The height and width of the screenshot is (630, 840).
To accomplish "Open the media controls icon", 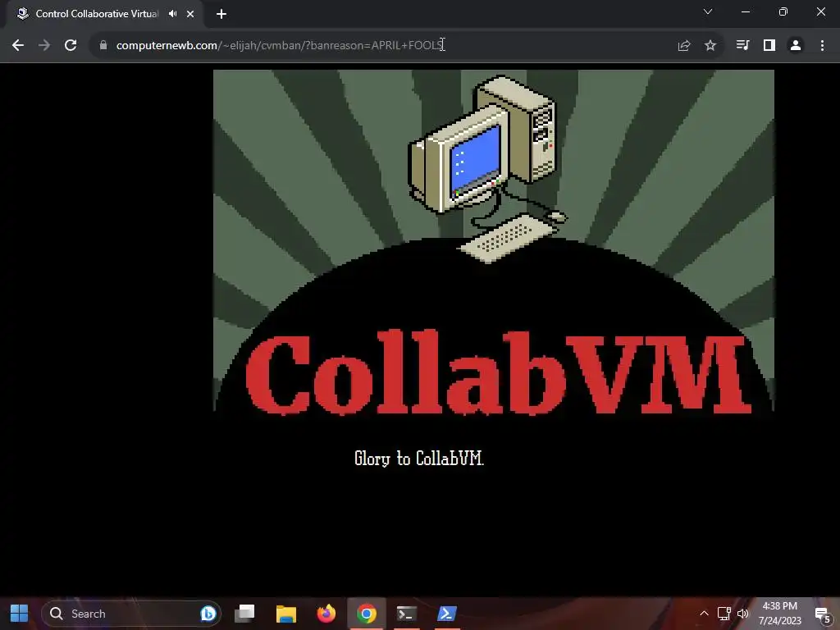I will pos(742,46).
